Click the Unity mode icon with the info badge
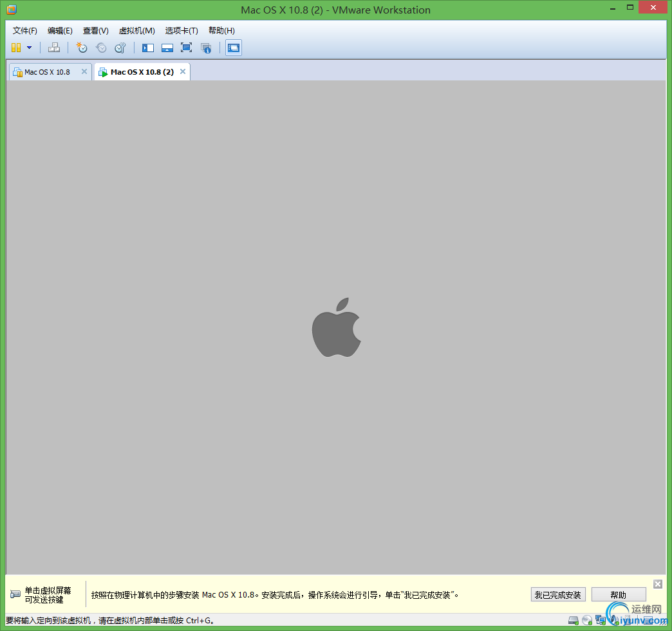The width and height of the screenshot is (672, 631). pyautogui.click(x=206, y=48)
